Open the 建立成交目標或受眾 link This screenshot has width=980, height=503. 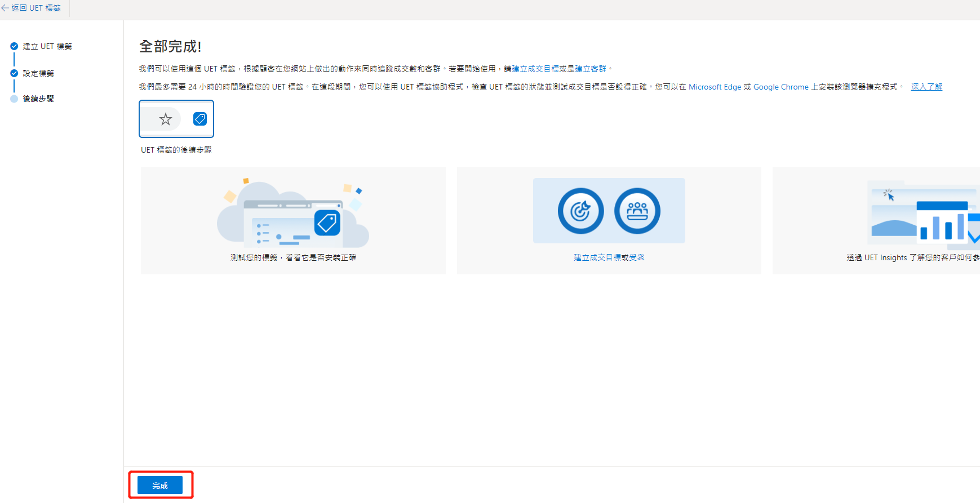point(609,257)
